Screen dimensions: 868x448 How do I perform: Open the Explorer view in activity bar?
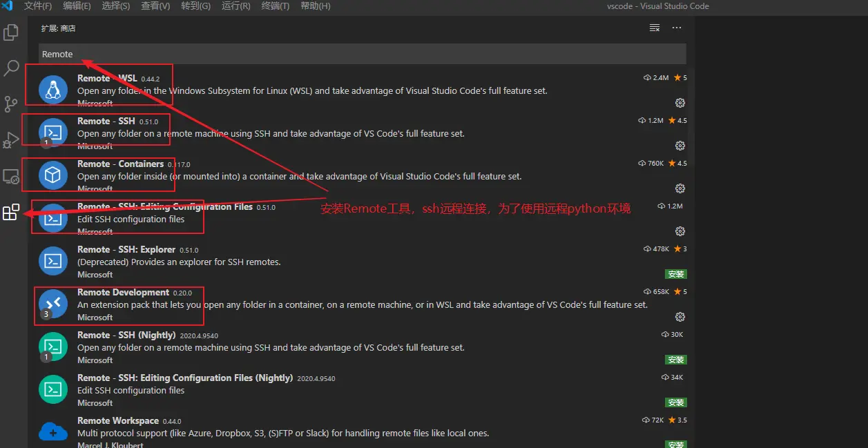coord(11,32)
